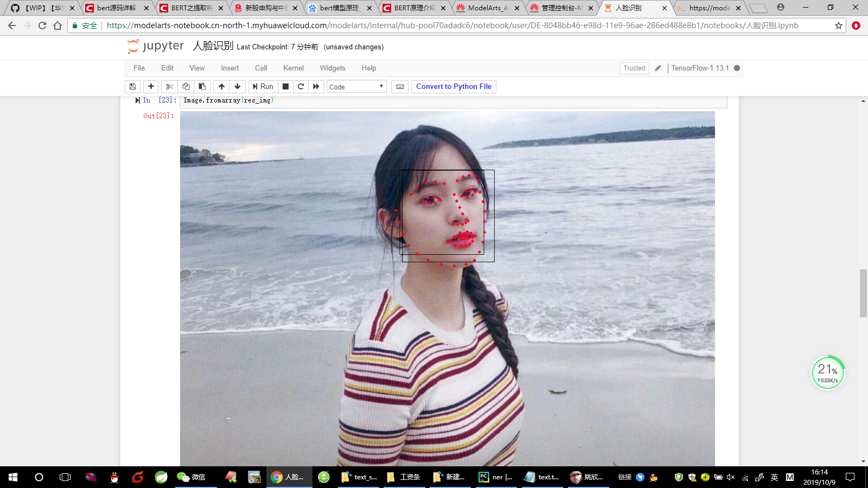Click the Convert to Python File button

454,87
